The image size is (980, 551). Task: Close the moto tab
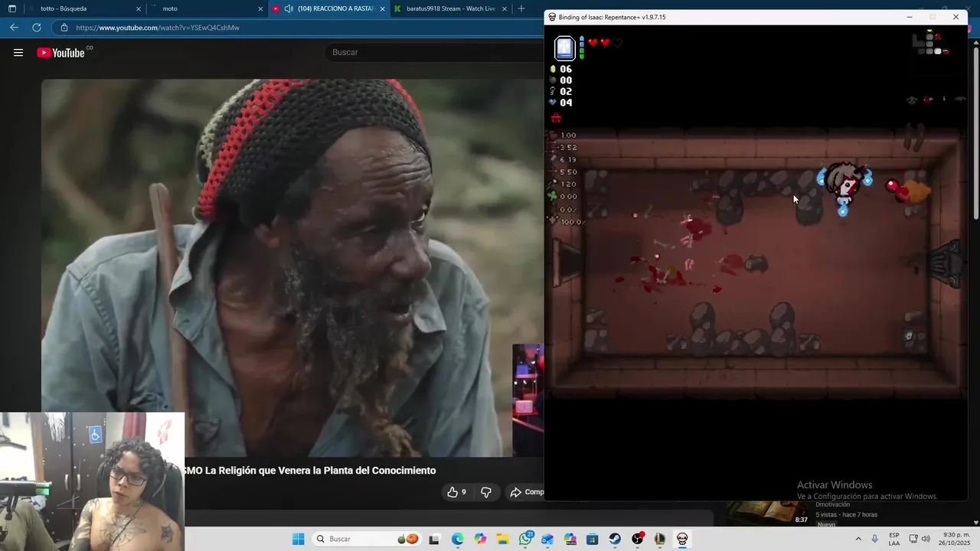click(260, 8)
